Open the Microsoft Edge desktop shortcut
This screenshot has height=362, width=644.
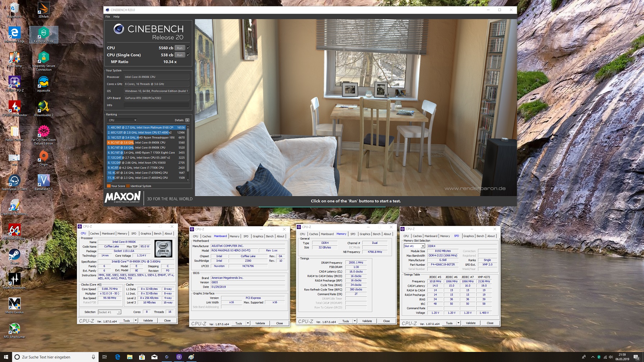point(14,35)
